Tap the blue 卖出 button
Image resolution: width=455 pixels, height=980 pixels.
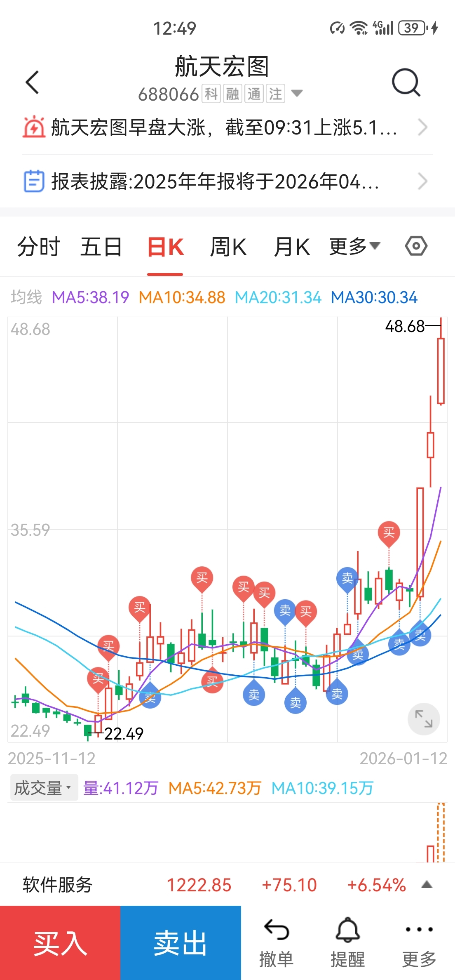pos(181,943)
